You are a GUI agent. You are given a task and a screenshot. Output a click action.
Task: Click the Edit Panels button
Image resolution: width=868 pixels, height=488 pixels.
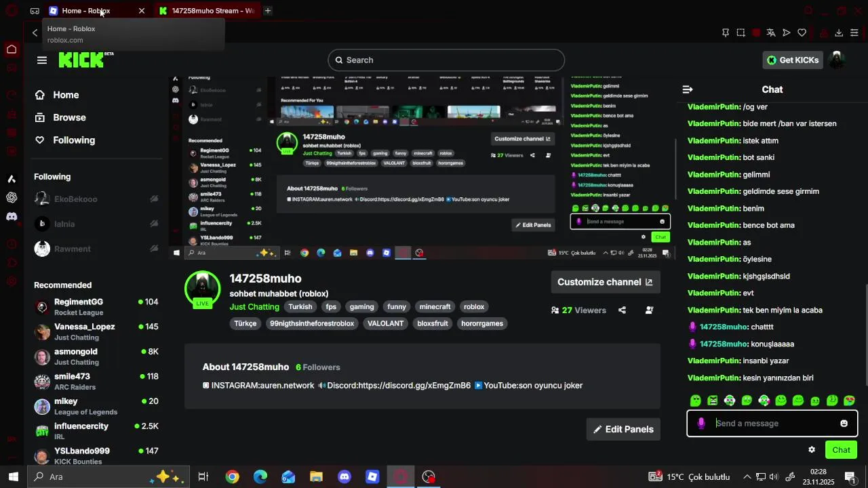(x=623, y=429)
